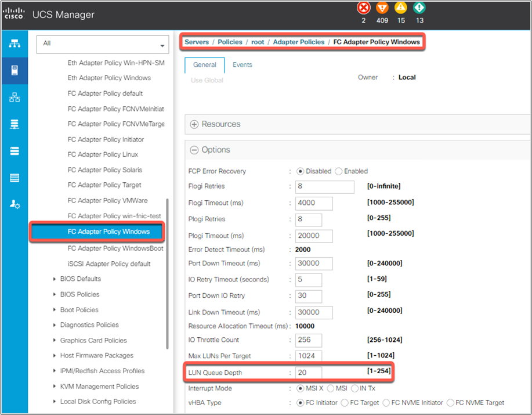Viewport: 532px width, 415px height.
Task: Expand the Resources section plus icon
Action: [x=194, y=125]
